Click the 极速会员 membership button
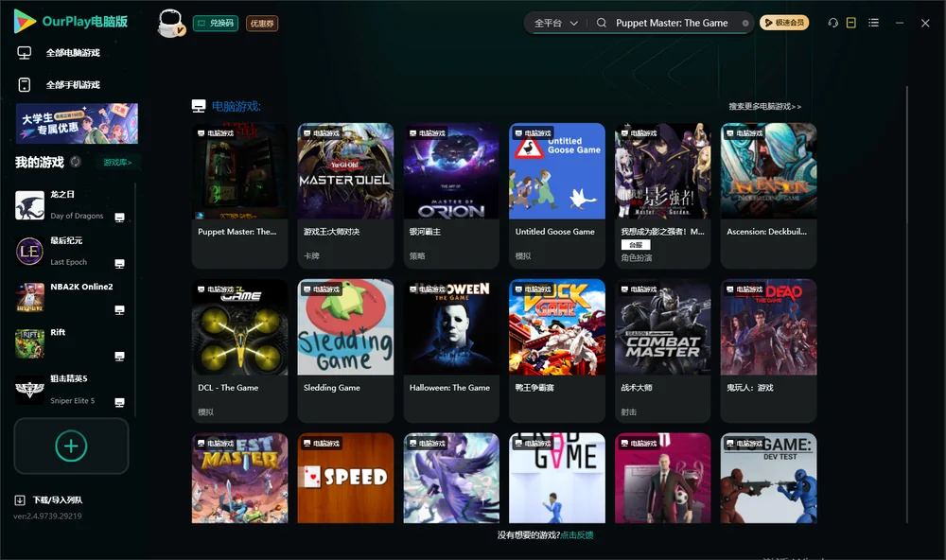This screenshot has width=946, height=560. click(x=784, y=23)
